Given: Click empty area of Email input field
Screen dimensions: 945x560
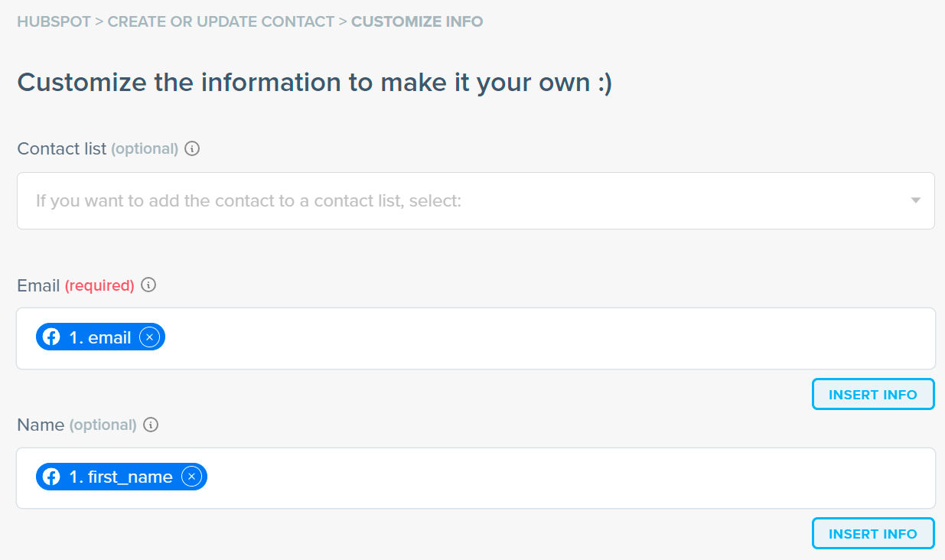Looking at the screenshot, I should (x=536, y=338).
